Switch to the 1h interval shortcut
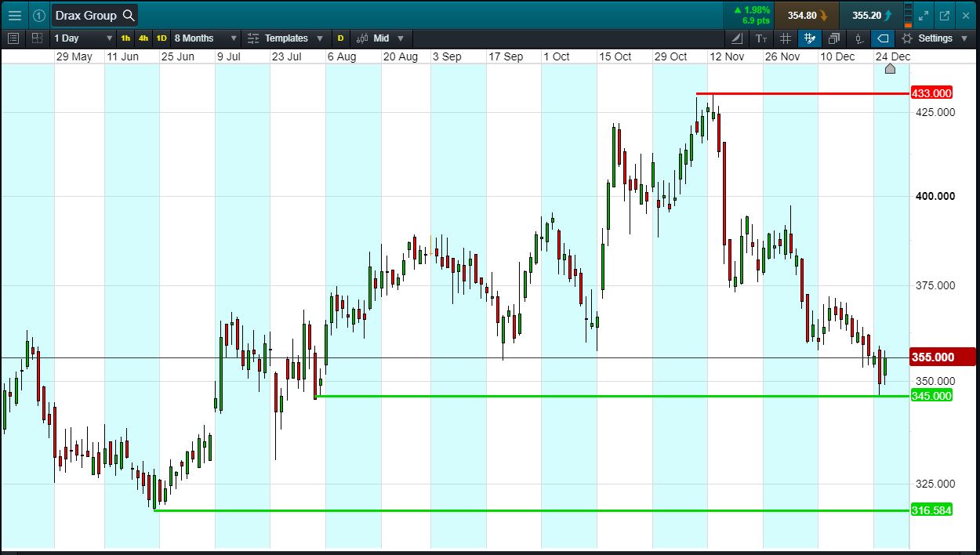The height and width of the screenshot is (555, 980). (125, 38)
